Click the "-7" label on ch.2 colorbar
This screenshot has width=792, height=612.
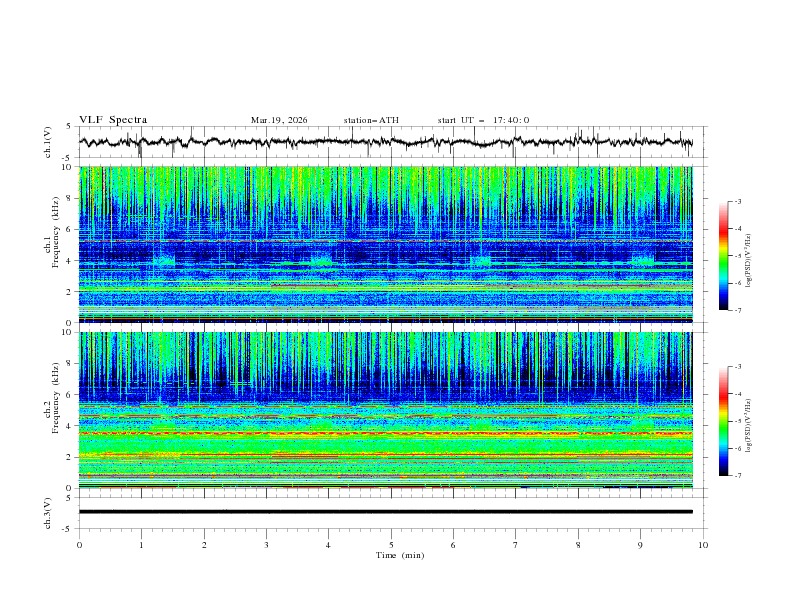pos(737,476)
